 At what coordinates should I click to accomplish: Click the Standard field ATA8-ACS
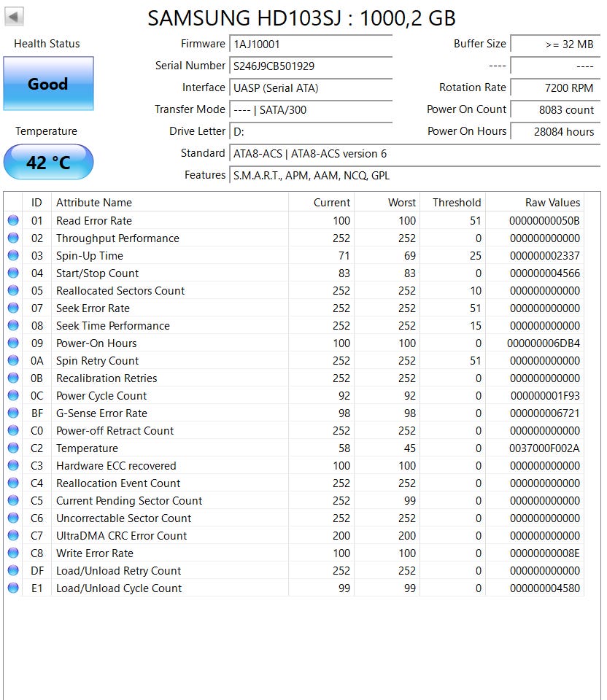coord(415,154)
